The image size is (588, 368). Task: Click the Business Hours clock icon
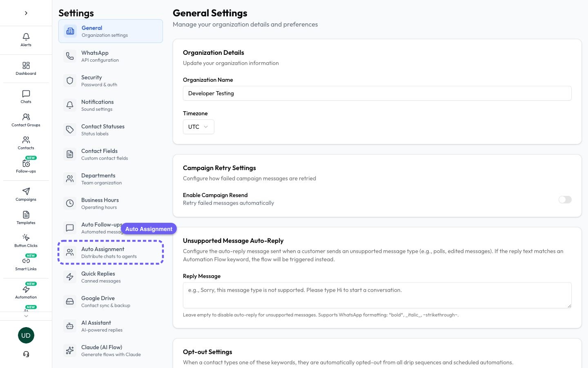click(x=70, y=203)
